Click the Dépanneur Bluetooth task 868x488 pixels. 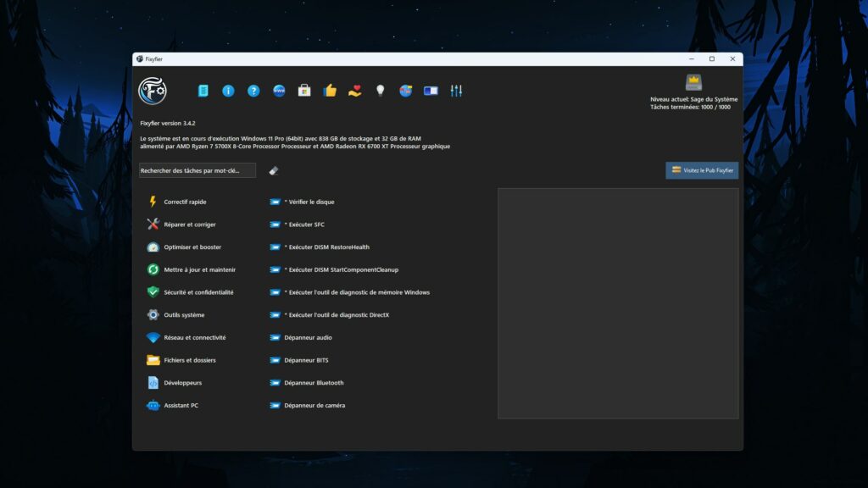[x=307, y=383]
